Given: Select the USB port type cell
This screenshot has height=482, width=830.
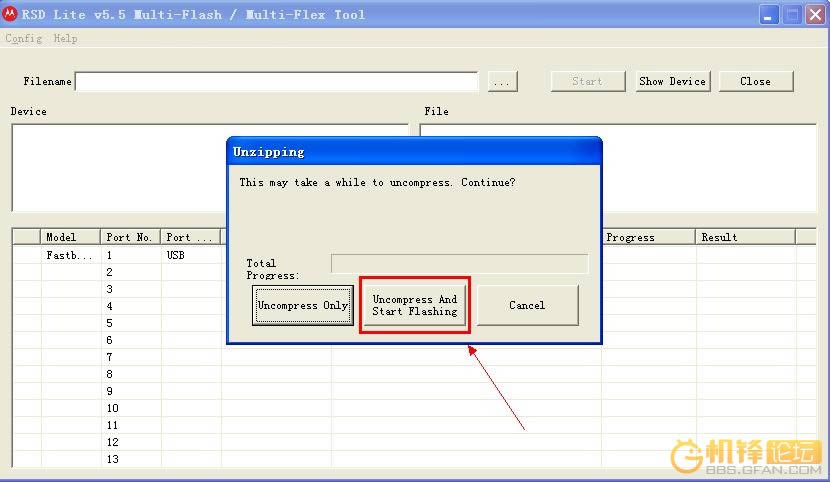Looking at the screenshot, I should (190, 255).
